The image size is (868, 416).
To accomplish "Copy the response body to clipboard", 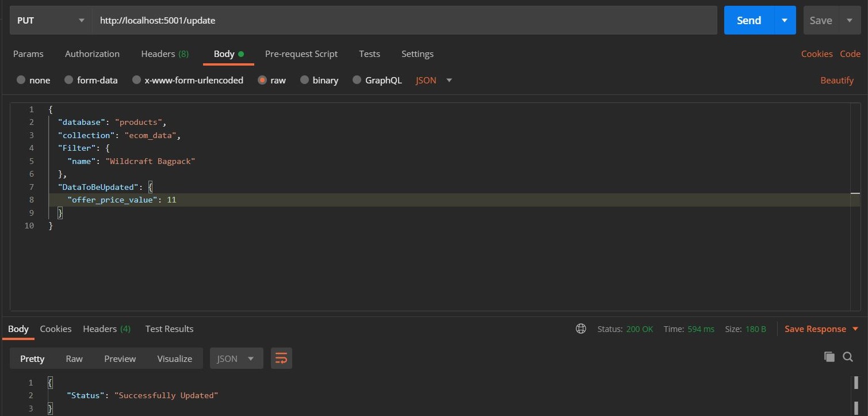I will (x=829, y=357).
